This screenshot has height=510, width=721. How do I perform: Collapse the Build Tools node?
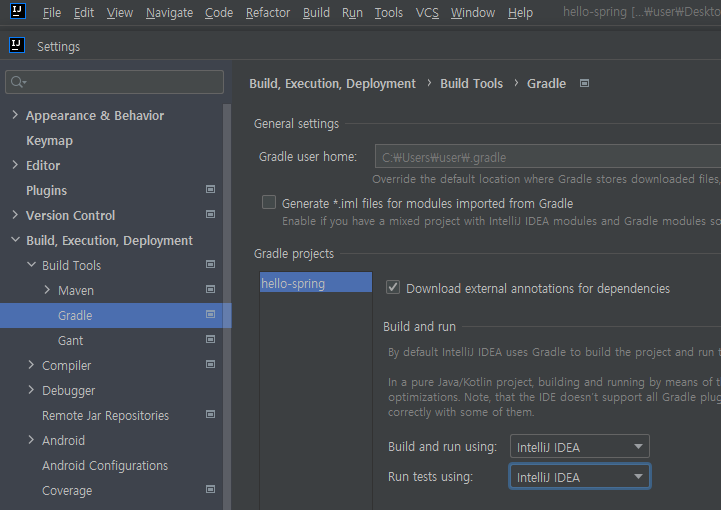[x=31, y=264]
